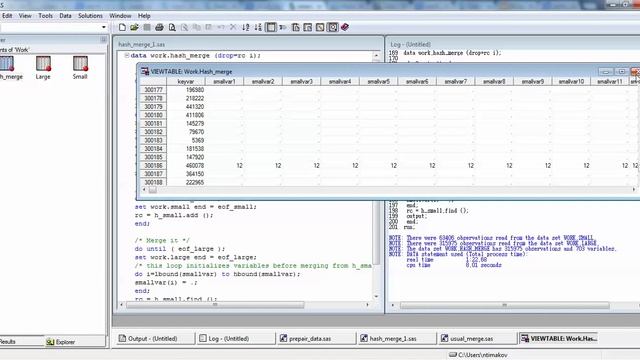Open the Window menu
Image resolution: width=640 pixels, height=360 pixels.
point(120,16)
